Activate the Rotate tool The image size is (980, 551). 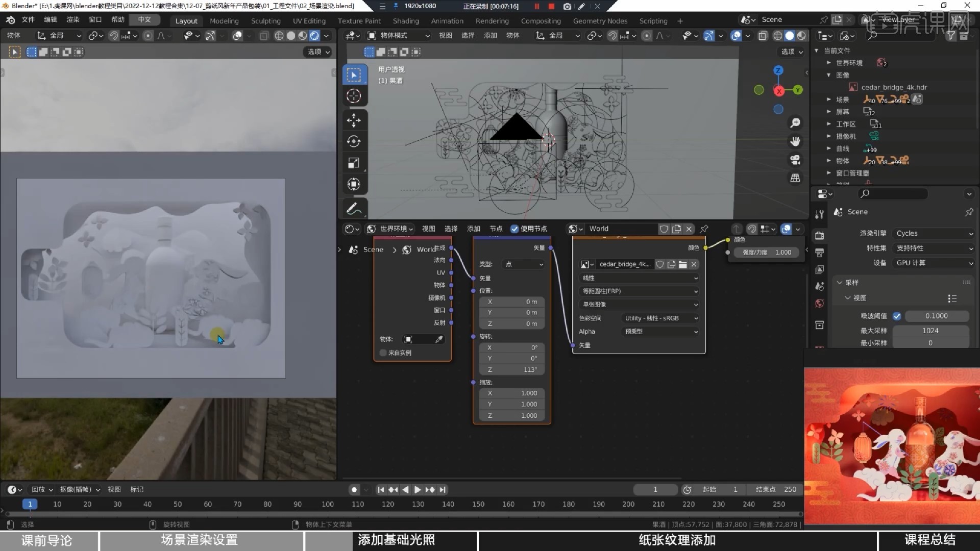354,141
